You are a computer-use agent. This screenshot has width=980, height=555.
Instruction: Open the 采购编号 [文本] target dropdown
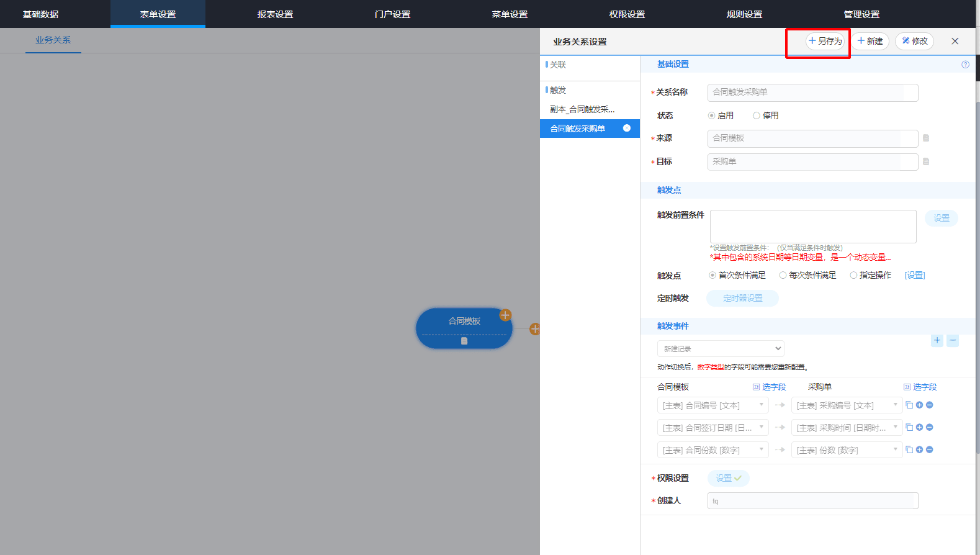[x=847, y=405]
